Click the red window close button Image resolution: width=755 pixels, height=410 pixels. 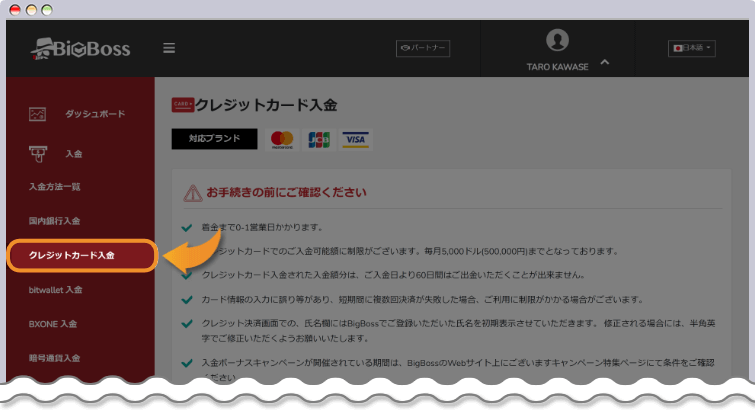(x=15, y=10)
